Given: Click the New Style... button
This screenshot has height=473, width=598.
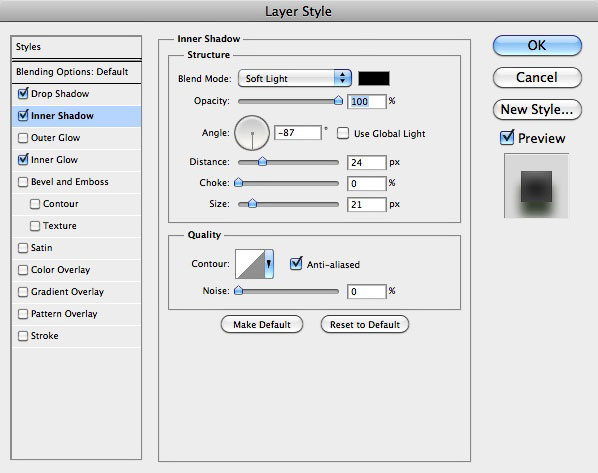Looking at the screenshot, I should point(537,109).
